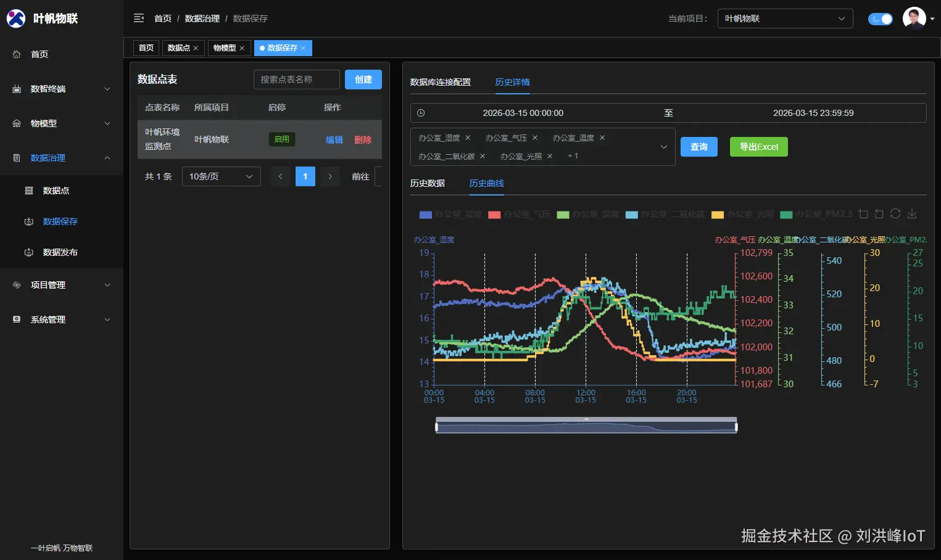
Task: Remove the 办公室_温度 tag
Action: click(602, 138)
